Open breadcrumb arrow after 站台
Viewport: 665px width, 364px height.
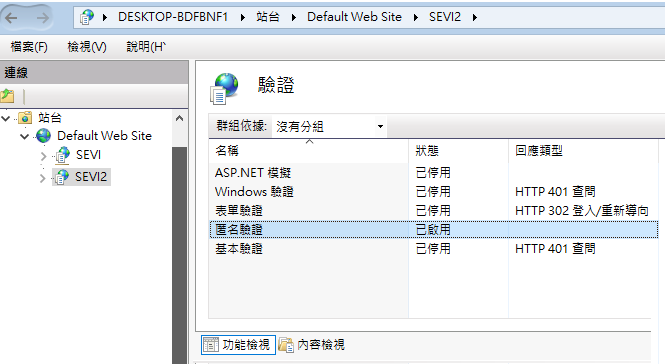tap(293, 17)
